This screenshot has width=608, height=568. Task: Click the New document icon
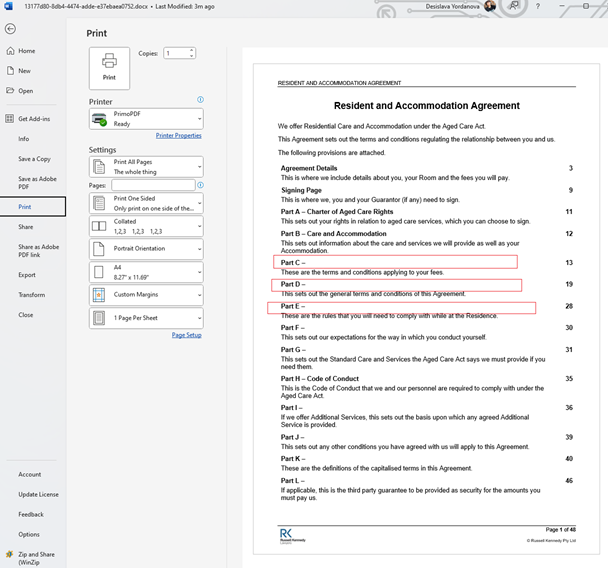pyautogui.click(x=10, y=71)
